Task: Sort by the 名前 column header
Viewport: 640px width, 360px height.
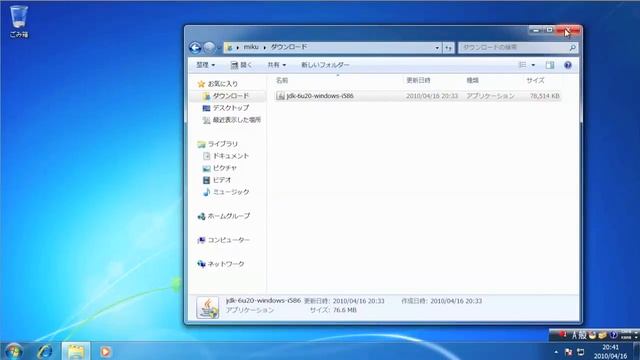Action: [x=282, y=80]
